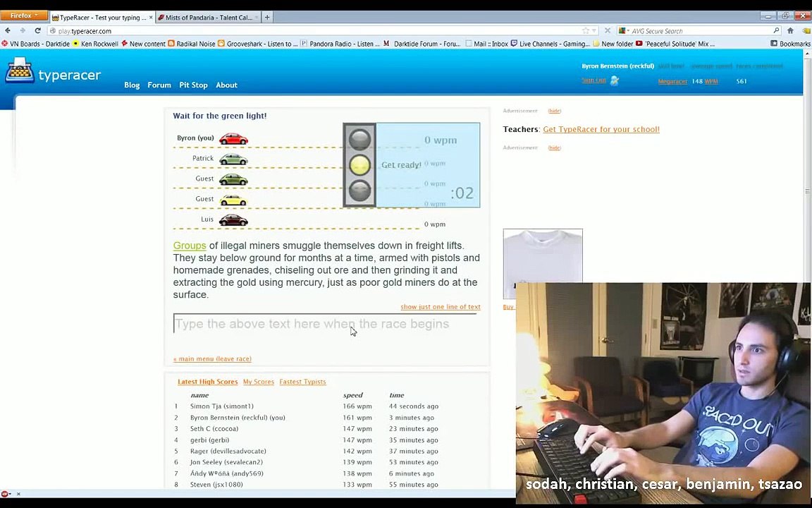The height and width of the screenshot is (508, 812).
Task: Click show just one line of text
Action: [x=440, y=307]
